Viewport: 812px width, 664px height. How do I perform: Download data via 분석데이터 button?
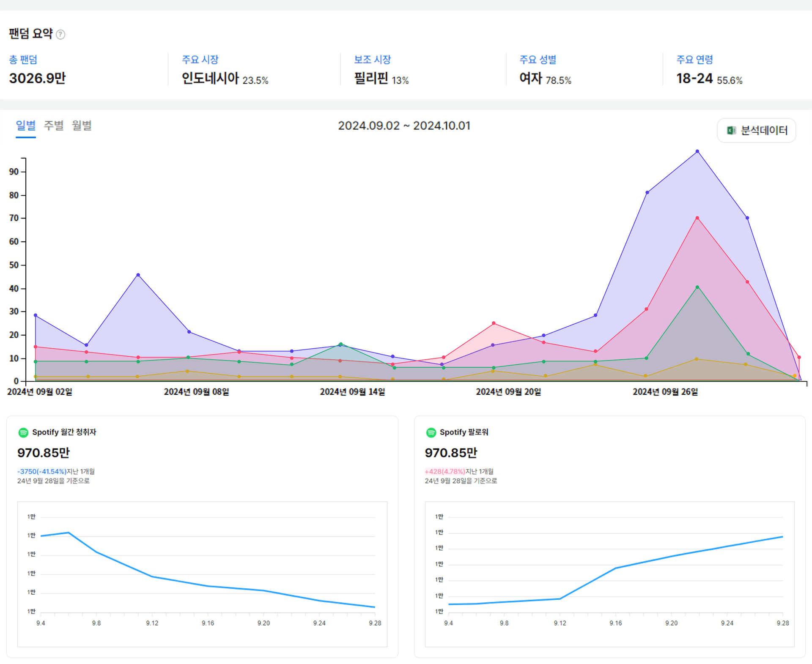coord(756,131)
